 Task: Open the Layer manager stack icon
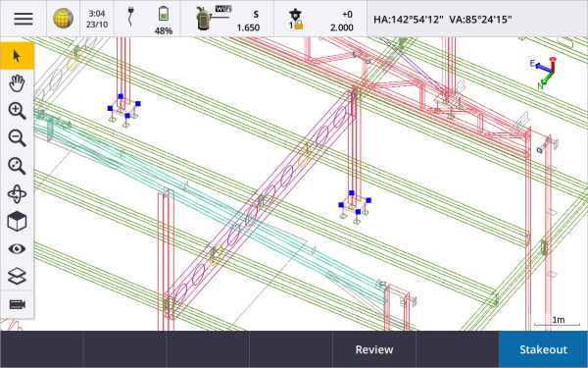coord(17,277)
